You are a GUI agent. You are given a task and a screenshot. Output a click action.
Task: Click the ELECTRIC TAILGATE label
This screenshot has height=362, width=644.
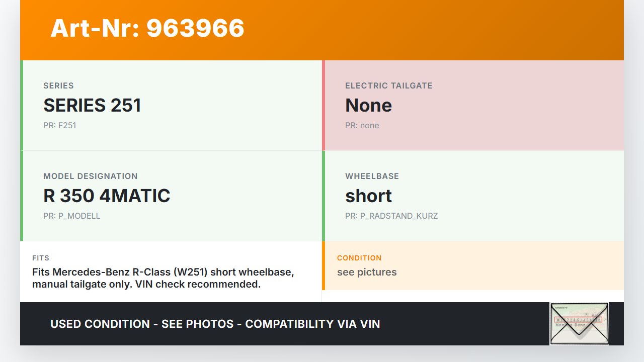point(388,85)
